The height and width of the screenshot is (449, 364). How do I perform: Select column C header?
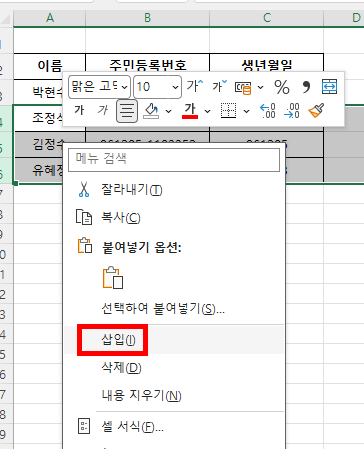click(x=267, y=18)
